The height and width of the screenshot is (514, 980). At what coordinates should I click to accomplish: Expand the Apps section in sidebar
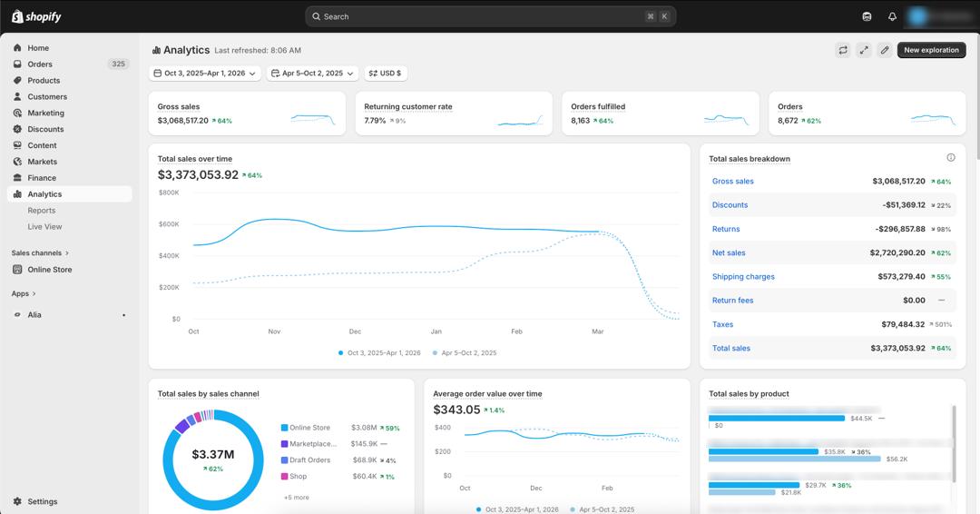(24, 293)
